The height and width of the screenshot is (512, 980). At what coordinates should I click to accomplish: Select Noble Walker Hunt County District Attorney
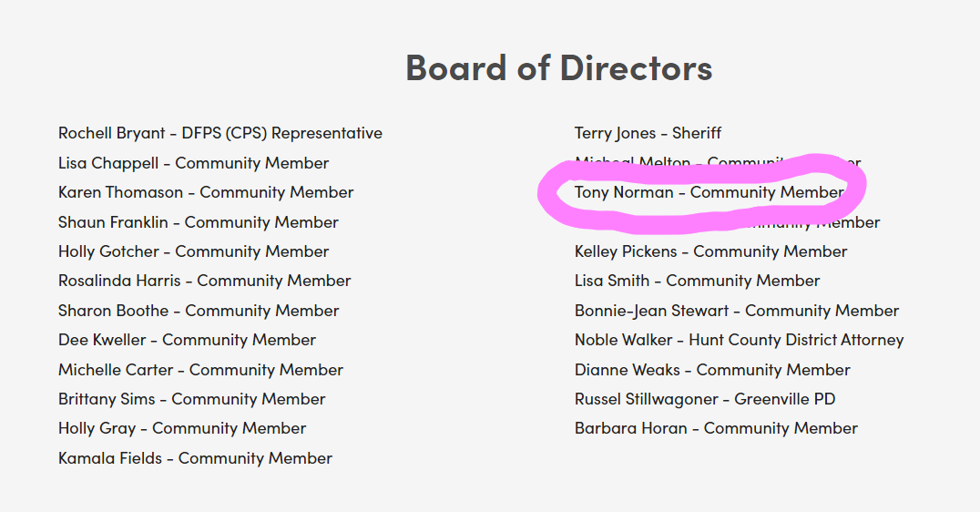(x=739, y=340)
